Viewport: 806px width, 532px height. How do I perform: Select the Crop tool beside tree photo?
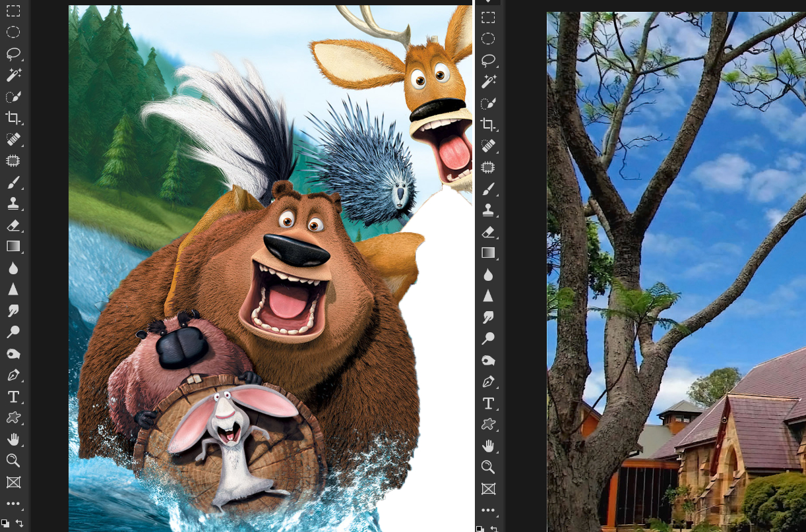pyautogui.click(x=488, y=125)
